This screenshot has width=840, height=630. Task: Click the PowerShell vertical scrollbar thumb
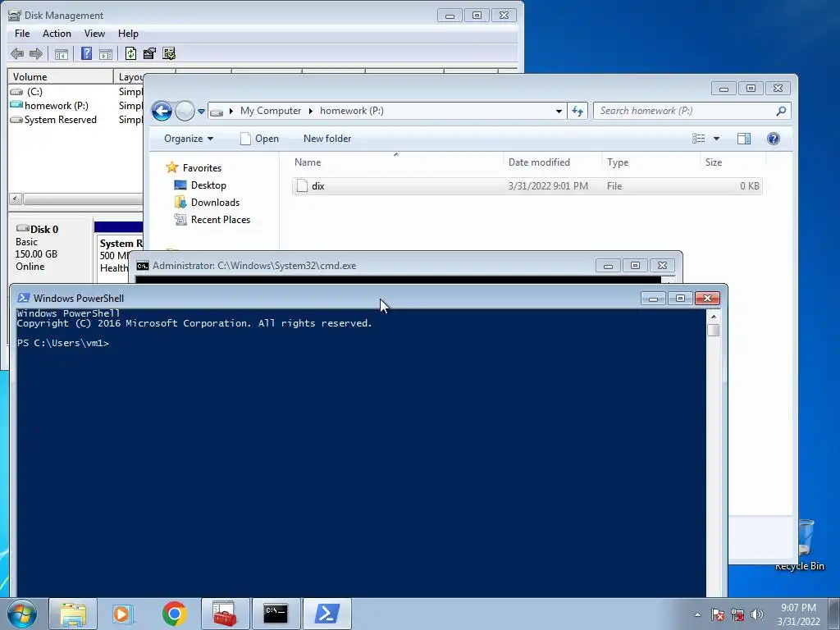point(714,330)
